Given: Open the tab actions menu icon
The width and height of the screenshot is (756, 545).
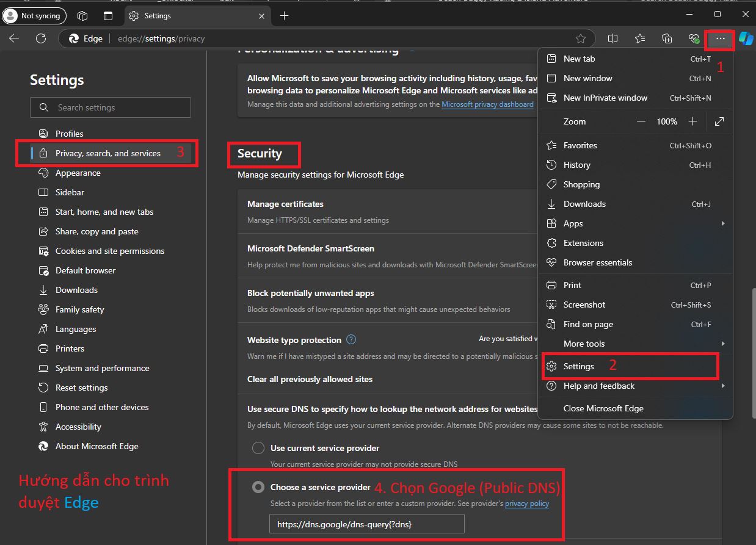Looking at the screenshot, I should pyautogui.click(x=108, y=16).
